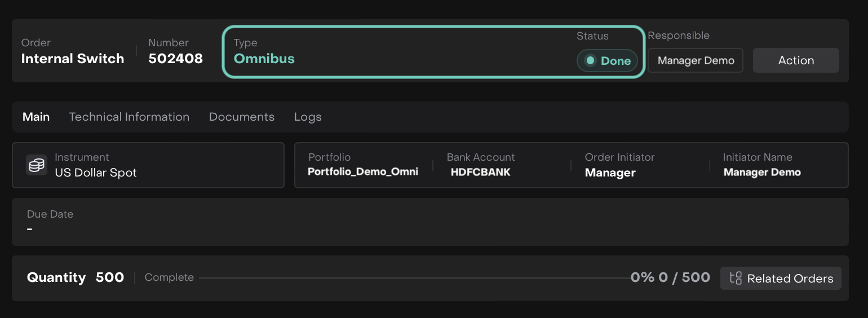The width and height of the screenshot is (868, 318).
Task: Click the Related Orders tree icon
Action: [736, 278]
